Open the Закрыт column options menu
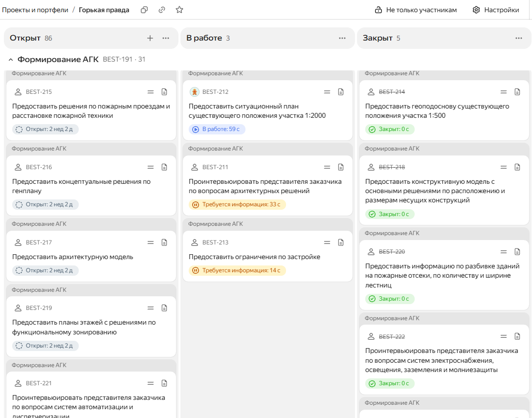This screenshot has width=532, height=418. pyautogui.click(x=519, y=38)
